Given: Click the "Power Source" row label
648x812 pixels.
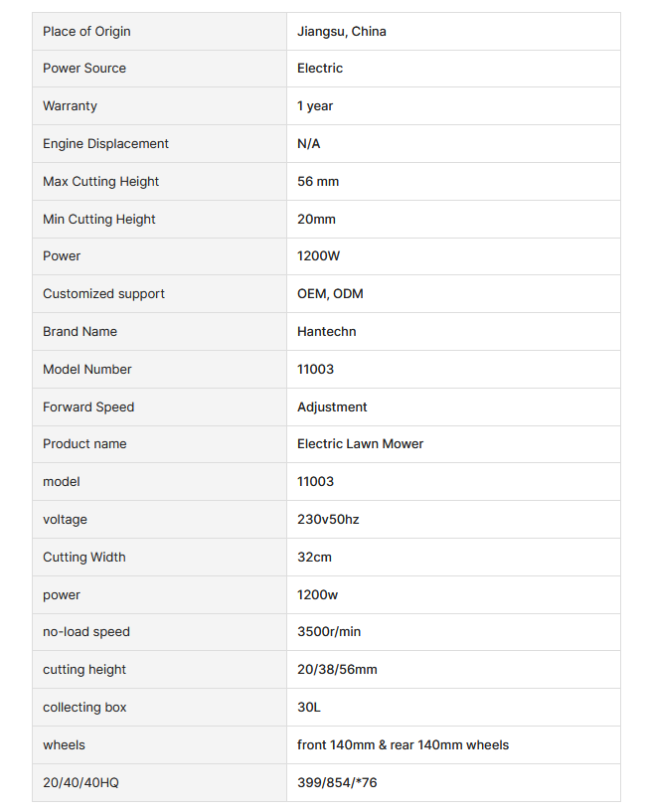Looking at the screenshot, I should tap(84, 69).
